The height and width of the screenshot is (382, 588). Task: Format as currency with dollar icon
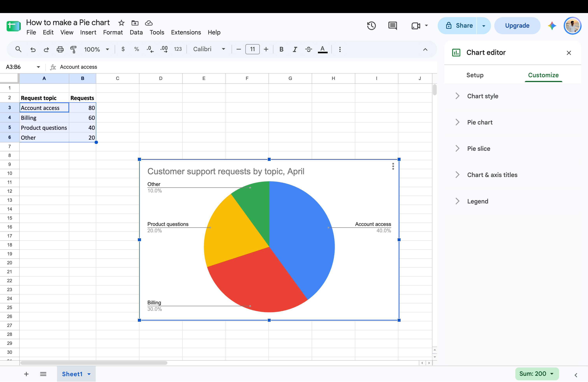pyautogui.click(x=123, y=49)
